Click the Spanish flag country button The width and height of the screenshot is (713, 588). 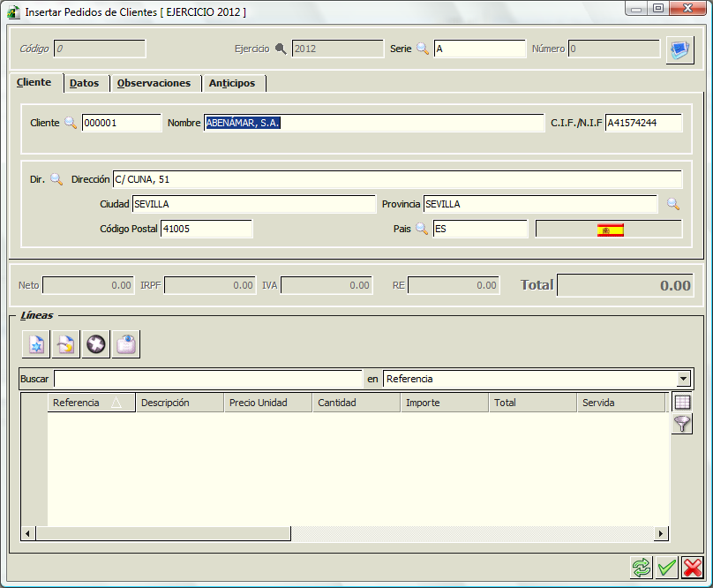click(609, 229)
